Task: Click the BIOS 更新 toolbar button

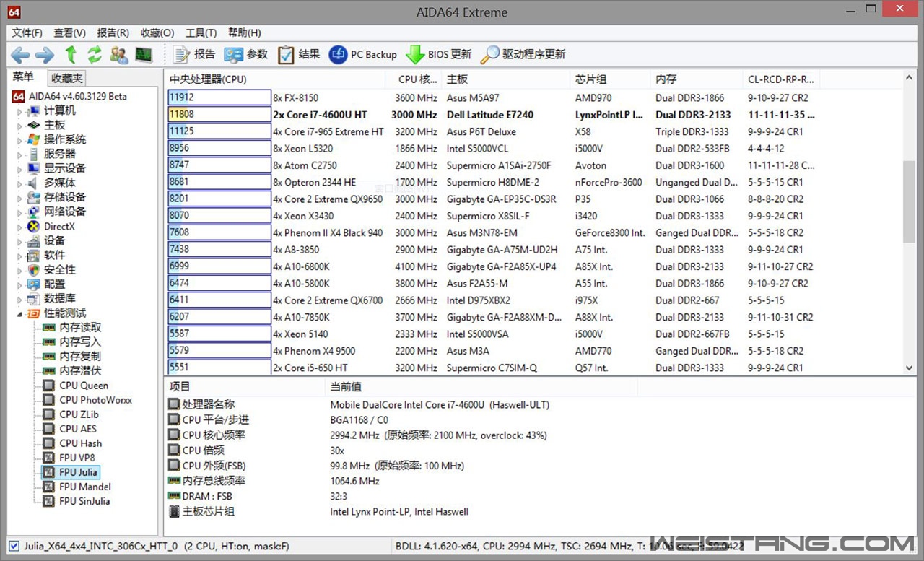Action: click(438, 54)
